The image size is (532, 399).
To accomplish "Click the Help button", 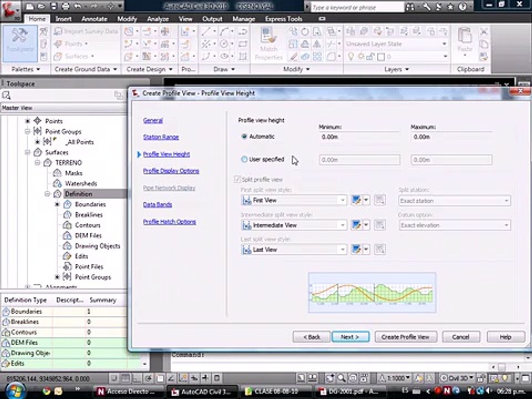I will coord(505,337).
